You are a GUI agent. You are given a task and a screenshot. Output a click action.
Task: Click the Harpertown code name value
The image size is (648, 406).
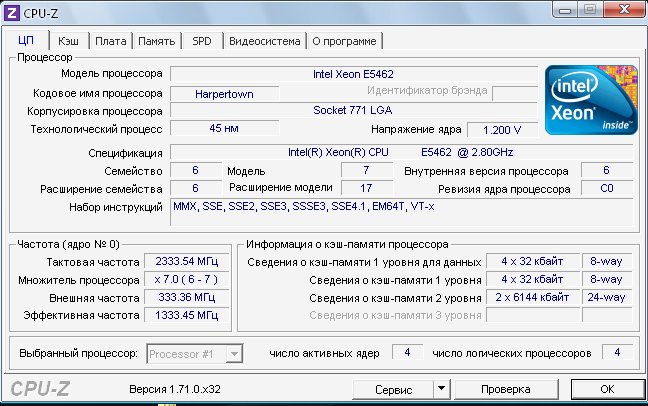point(224,94)
